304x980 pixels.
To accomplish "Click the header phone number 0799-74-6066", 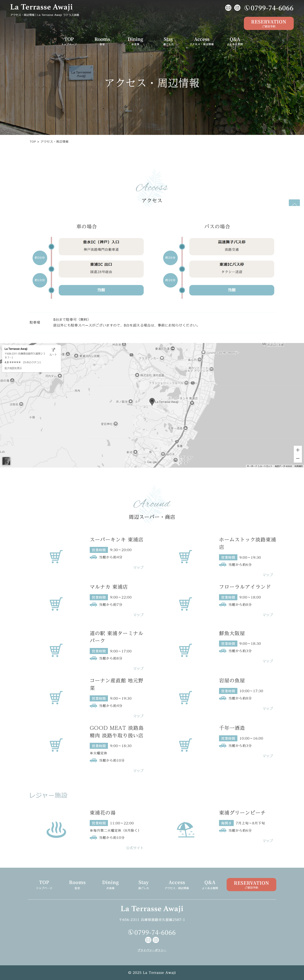I will coord(269,8).
